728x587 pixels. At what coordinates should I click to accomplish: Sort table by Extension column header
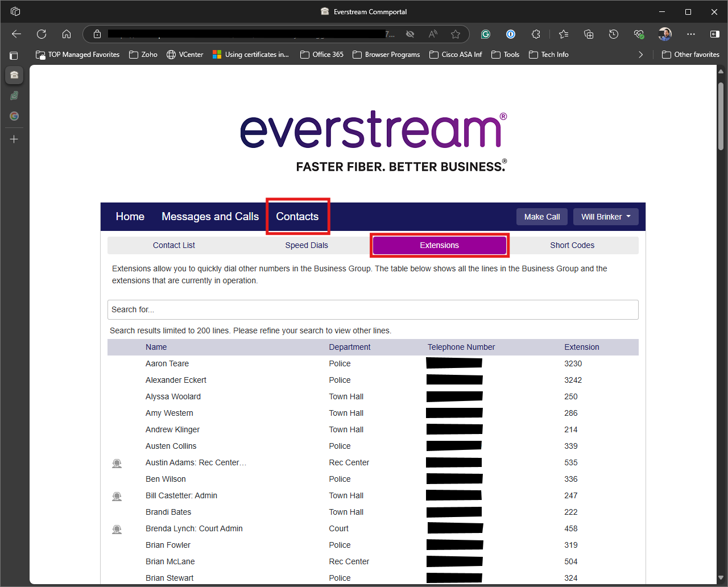[582, 347]
